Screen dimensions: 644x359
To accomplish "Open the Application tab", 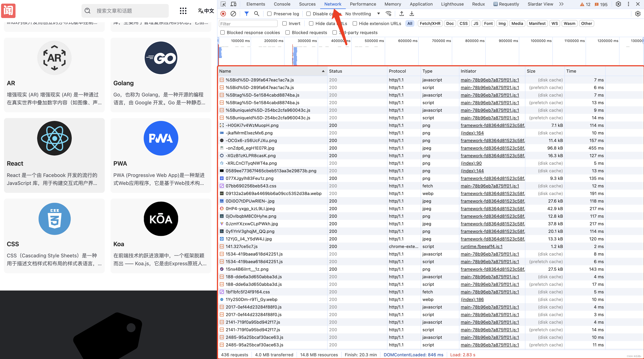I will [421, 4].
